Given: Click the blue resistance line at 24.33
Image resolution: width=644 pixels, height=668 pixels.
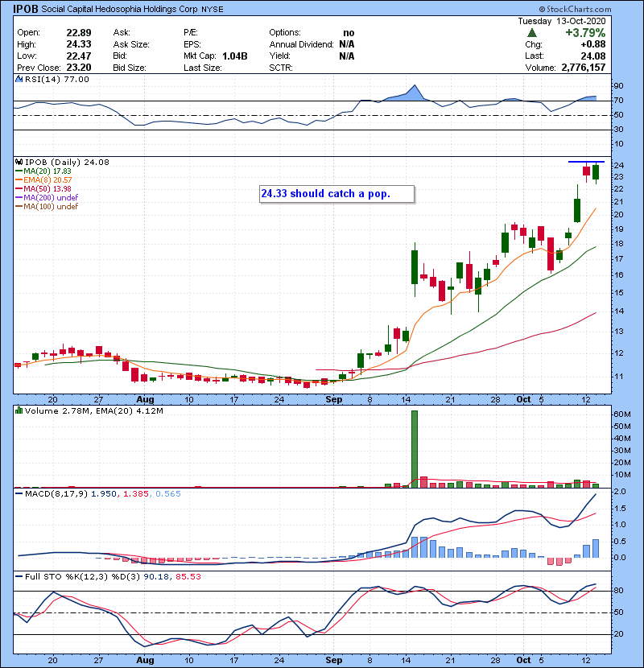Looking at the screenshot, I should (x=586, y=162).
